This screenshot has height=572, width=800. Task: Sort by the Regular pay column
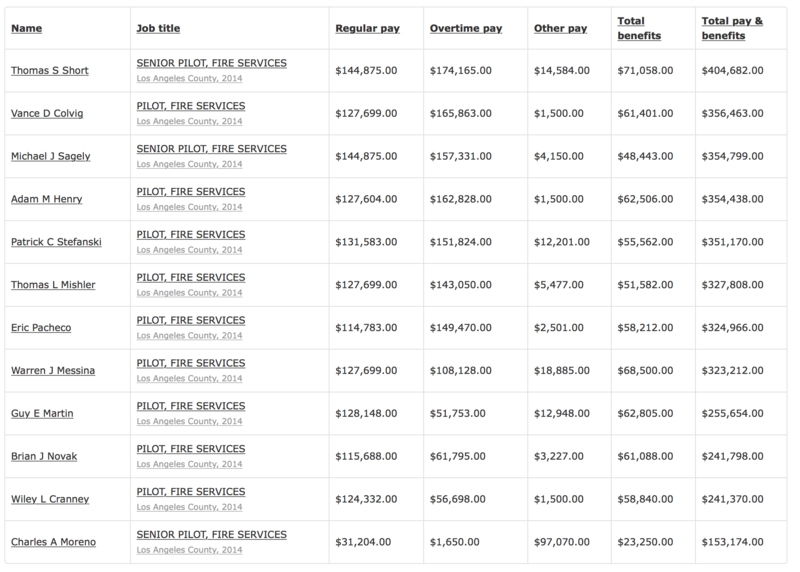coord(368,28)
